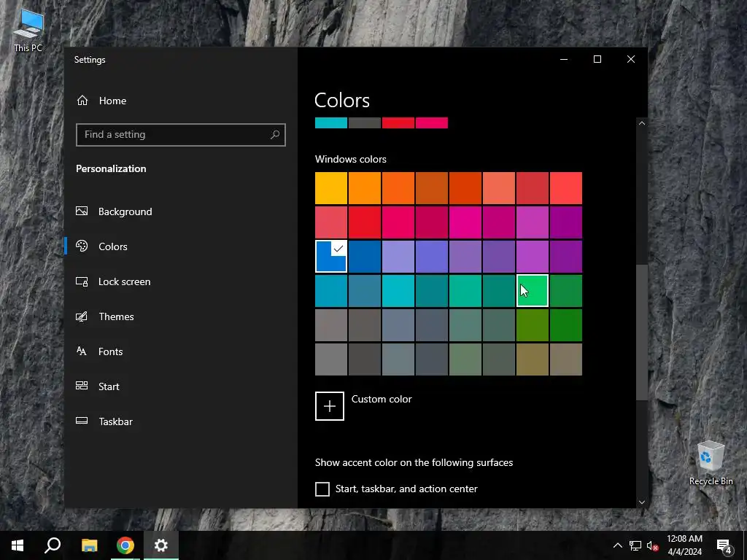Click the network icon in system tray
Viewport: 747px width, 560px height.
coord(635,545)
